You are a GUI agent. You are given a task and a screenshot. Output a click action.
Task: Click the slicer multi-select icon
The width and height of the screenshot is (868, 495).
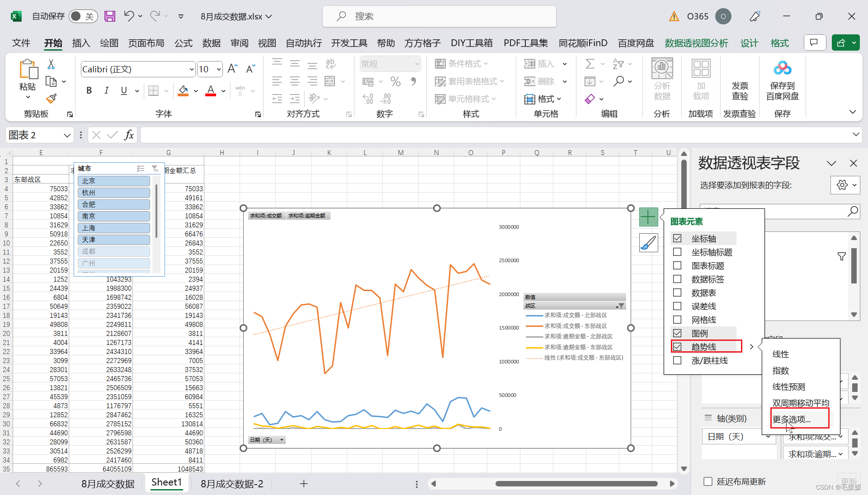point(141,169)
